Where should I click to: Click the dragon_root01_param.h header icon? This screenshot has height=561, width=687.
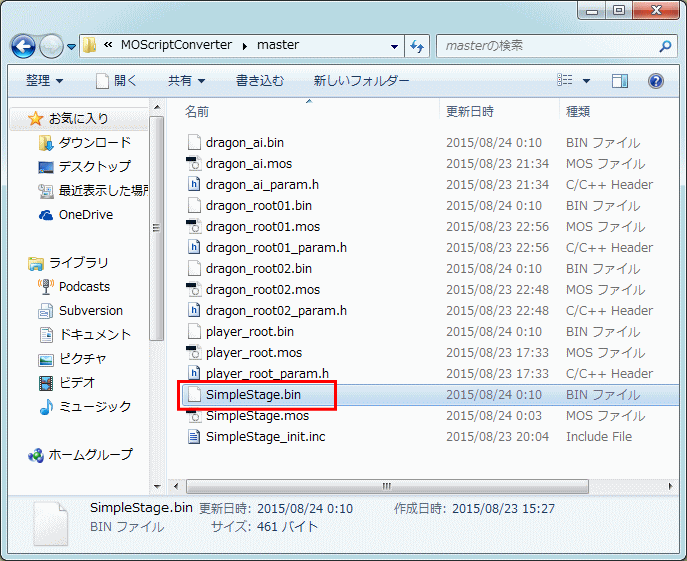194,248
